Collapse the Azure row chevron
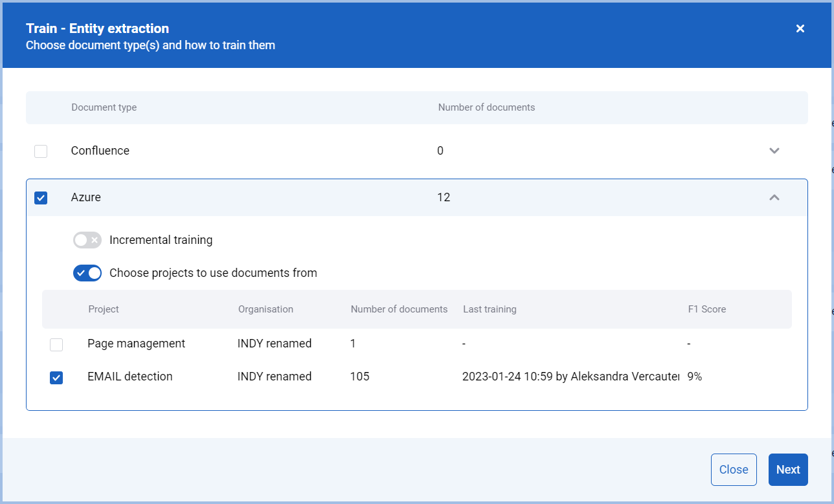 (x=774, y=197)
